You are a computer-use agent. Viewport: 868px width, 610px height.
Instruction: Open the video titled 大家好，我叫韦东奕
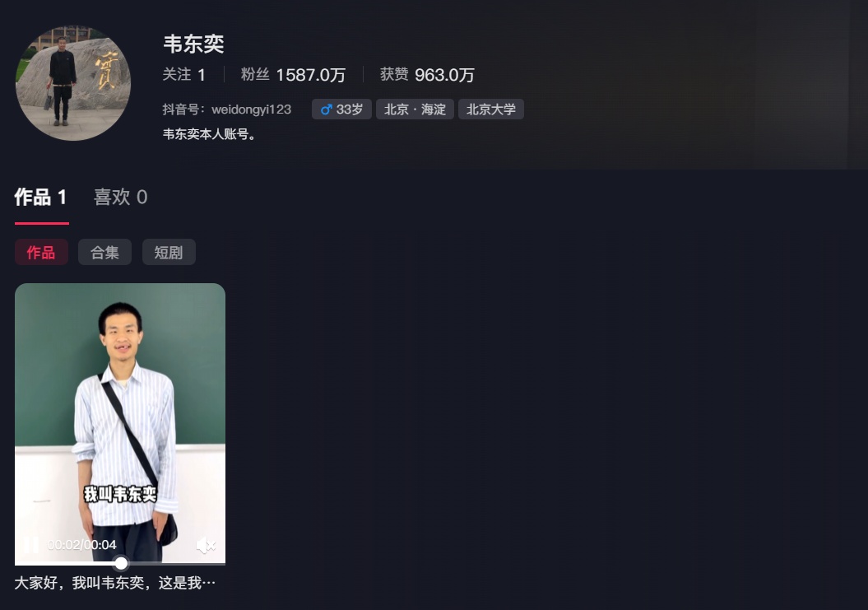pos(115,583)
